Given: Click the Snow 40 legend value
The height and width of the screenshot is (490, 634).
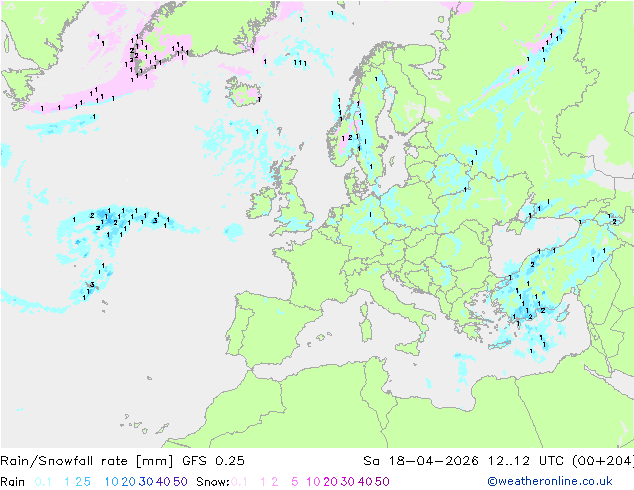Looking at the screenshot, I should pos(365,482).
